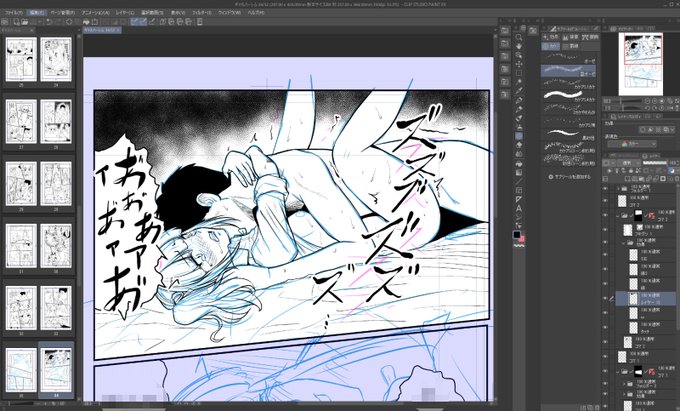Toggle visibility of コマ 1 frame folder with mask
This screenshot has height=411, width=680.
point(605,371)
